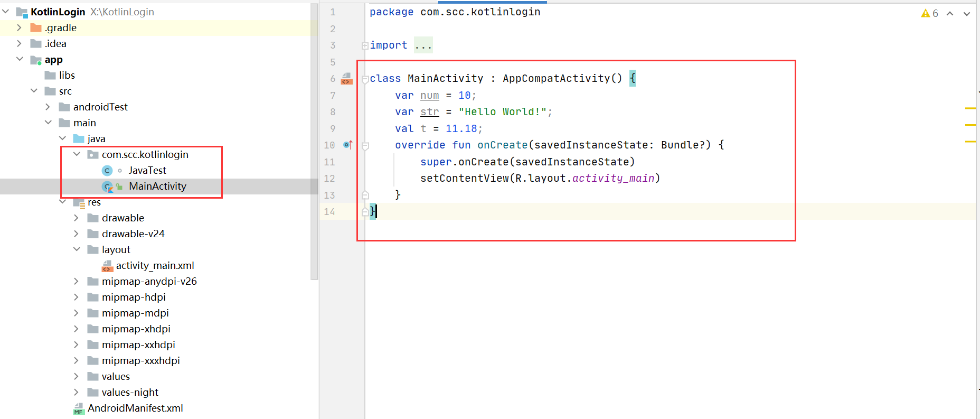The height and width of the screenshot is (419, 980).
Task: Expand the values folder
Action: click(x=77, y=376)
